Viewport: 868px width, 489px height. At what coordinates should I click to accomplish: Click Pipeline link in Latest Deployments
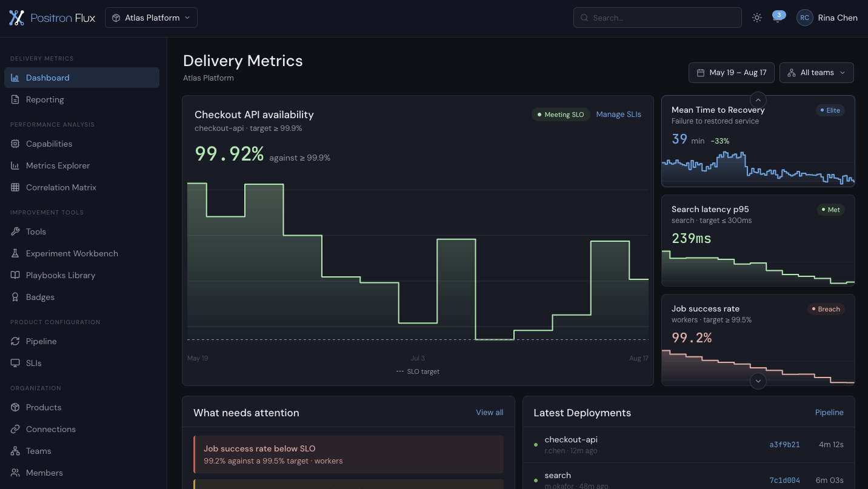click(829, 413)
